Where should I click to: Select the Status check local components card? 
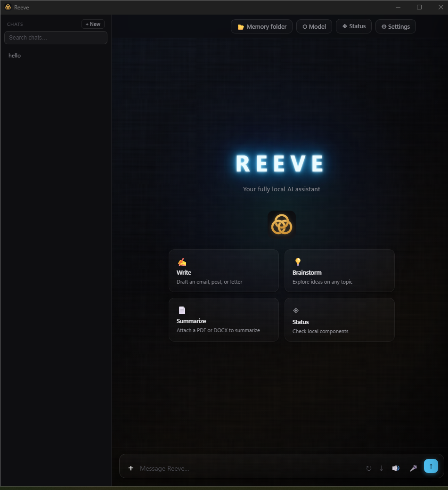click(340, 319)
